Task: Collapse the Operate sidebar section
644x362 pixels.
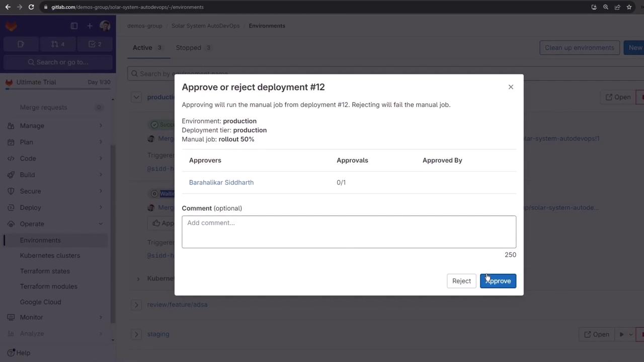Action: (x=32, y=224)
